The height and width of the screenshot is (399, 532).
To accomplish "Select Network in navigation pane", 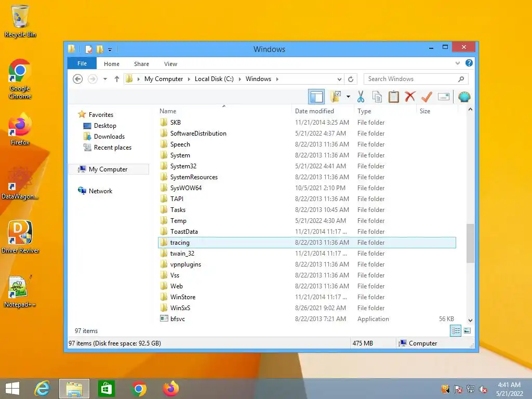I will [100, 191].
